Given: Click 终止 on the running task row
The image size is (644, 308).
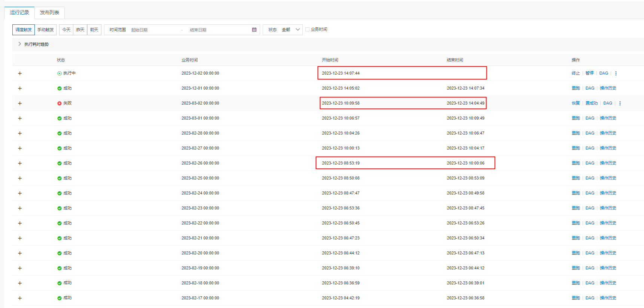Looking at the screenshot, I should coord(576,73).
